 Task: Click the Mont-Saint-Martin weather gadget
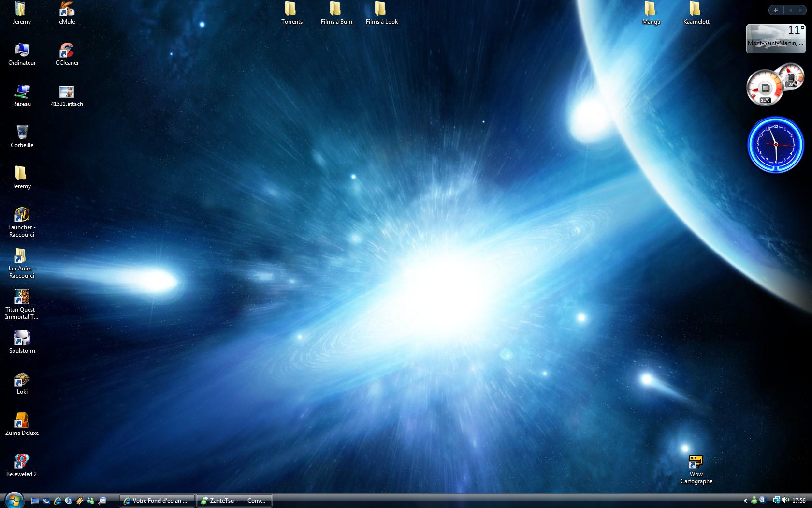pyautogui.click(x=776, y=38)
